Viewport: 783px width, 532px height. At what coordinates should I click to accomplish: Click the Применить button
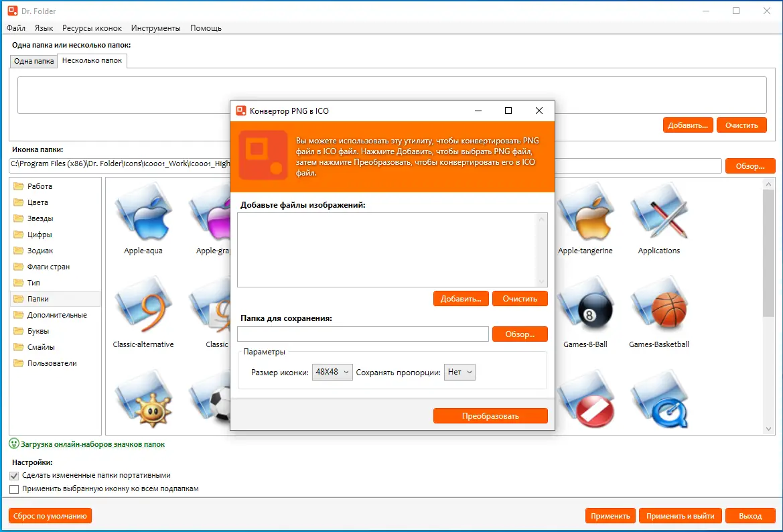(x=610, y=516)
